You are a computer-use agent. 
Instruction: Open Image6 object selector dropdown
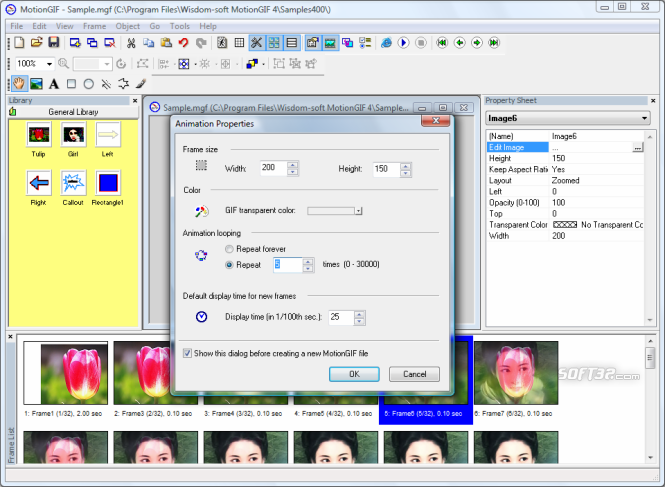pos(644,118)
